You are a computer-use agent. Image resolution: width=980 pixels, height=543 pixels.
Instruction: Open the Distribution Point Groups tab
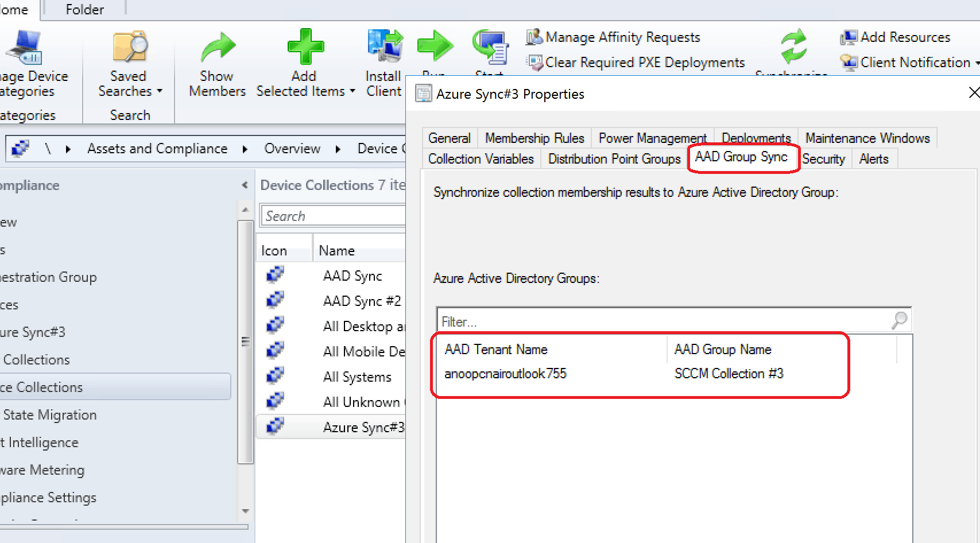(614, 159)
